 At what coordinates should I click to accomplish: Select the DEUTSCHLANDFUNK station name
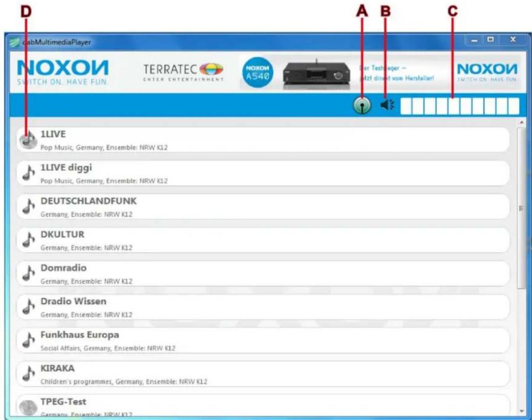tap(88, 201)
